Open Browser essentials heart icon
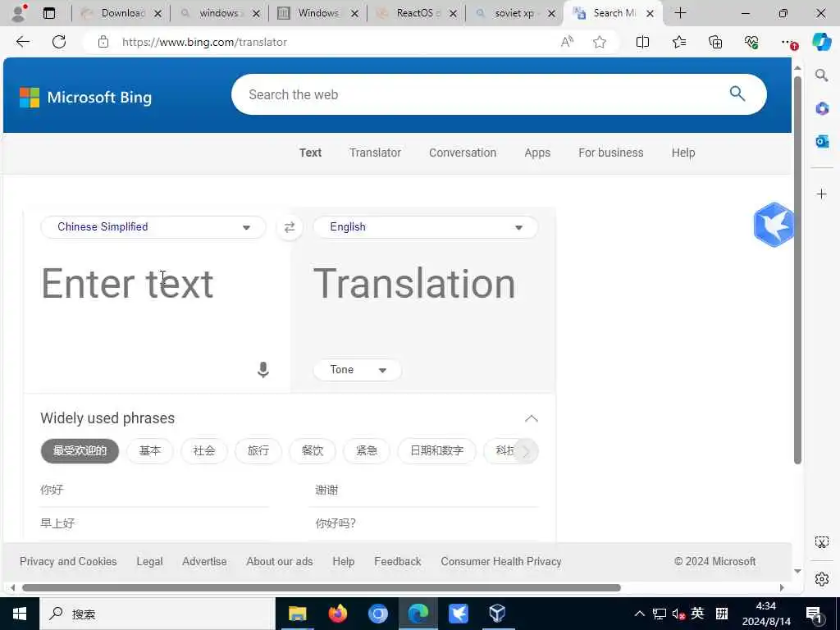 [x=751, y=42]
